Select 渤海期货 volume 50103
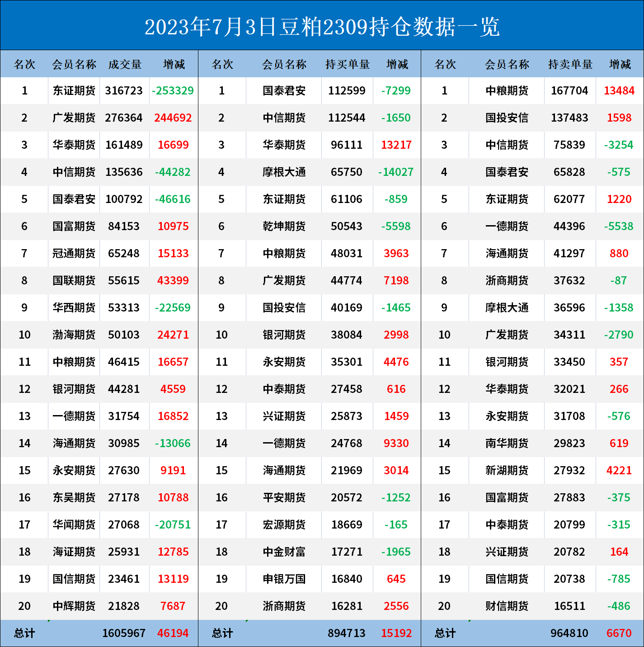644x647 pixels. [x=124, y=335]
